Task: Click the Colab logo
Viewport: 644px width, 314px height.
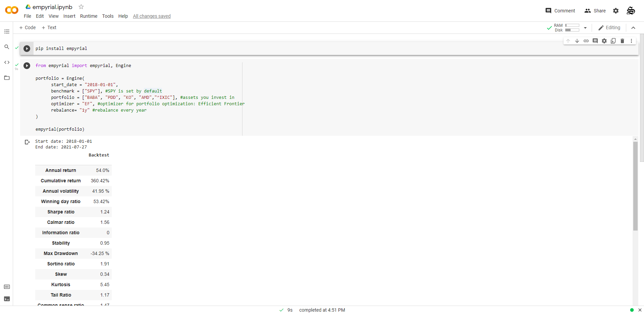Action: [12, 10]
